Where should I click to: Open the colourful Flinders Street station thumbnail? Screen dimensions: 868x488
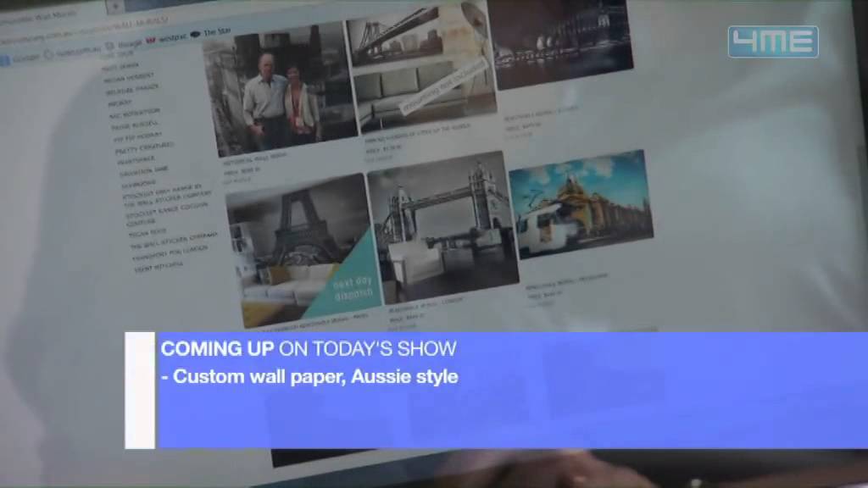click(581, 204)
